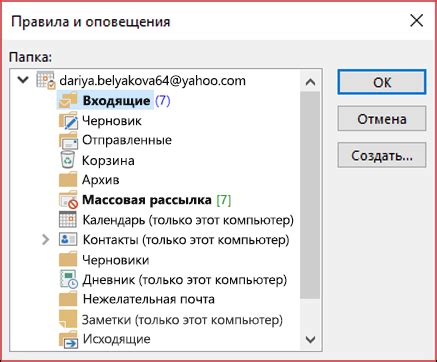437x362 pixels.
Task: Select the Архив folder label
Action: 101,180
